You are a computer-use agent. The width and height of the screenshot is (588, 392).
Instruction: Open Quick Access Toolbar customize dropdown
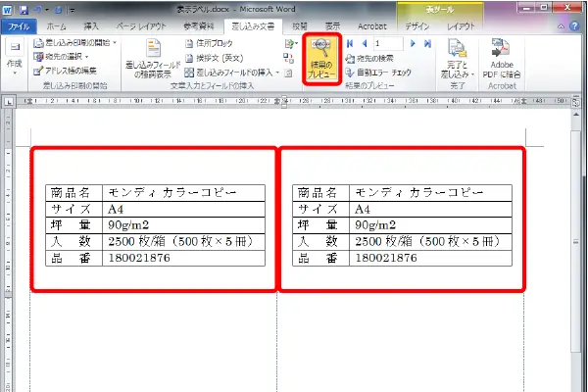click(72, 11)
